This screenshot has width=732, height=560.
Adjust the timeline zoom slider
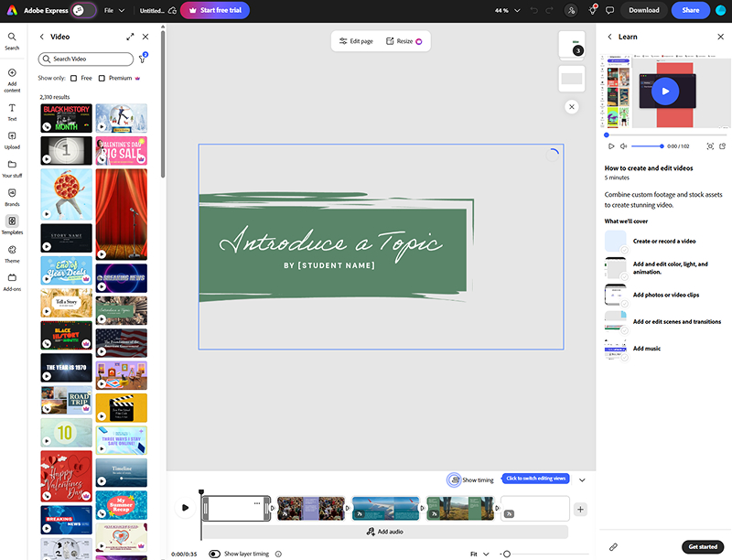[x=506, y=554]
